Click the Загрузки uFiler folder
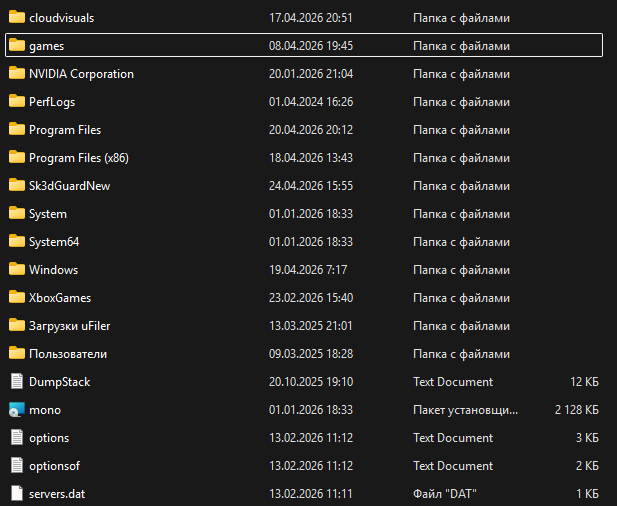This screenshot has width=617, height=506. 69,326
